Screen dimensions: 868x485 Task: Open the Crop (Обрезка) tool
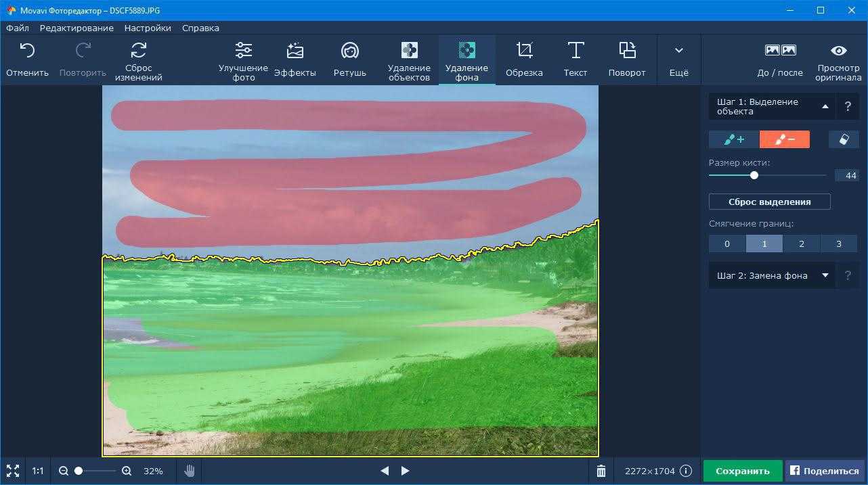pos(524,60)
